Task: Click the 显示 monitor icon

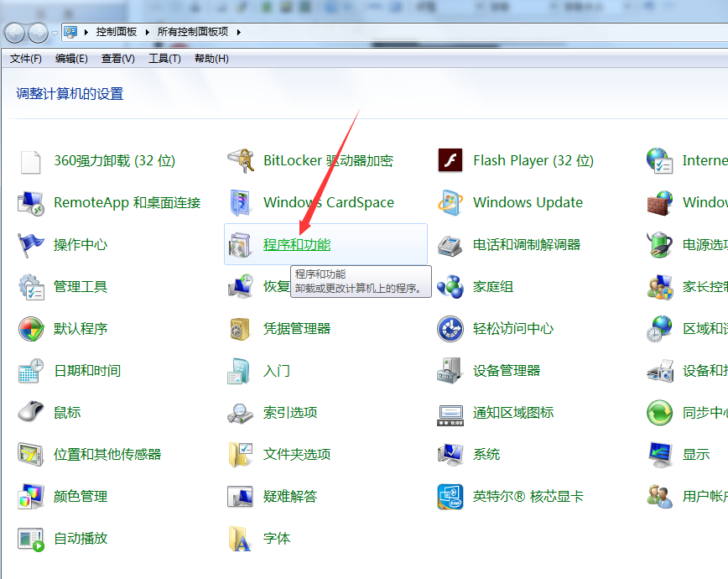Action: [660, 455]
